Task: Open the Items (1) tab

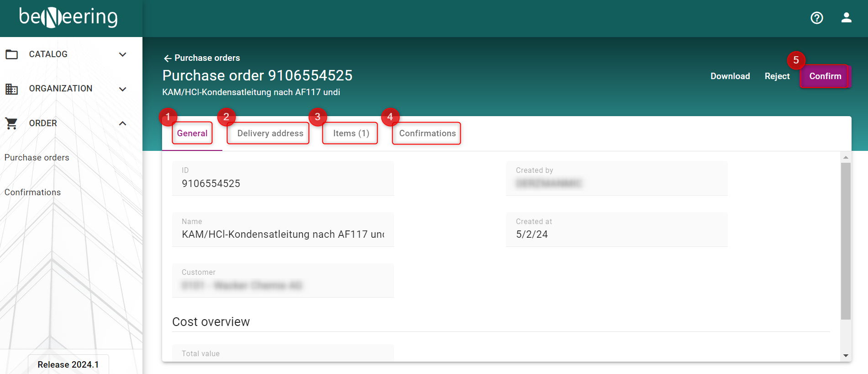Action: click(351, 134)
